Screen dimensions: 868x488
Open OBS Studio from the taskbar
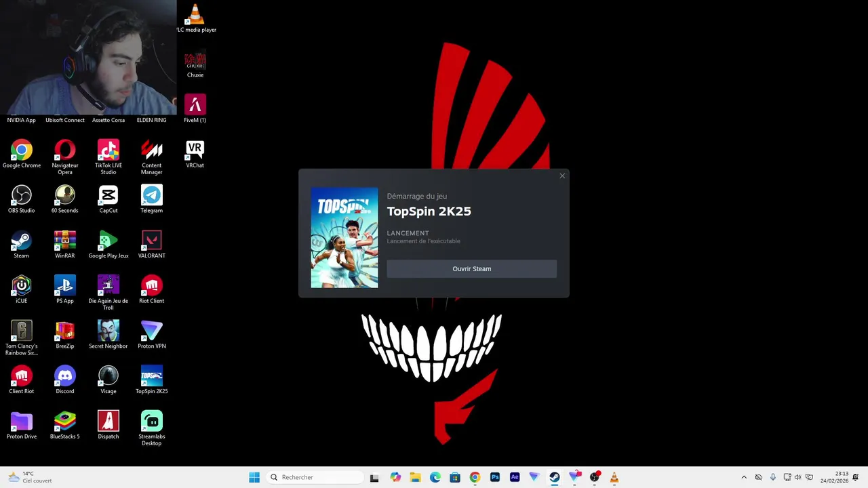(x=595, y=477)
